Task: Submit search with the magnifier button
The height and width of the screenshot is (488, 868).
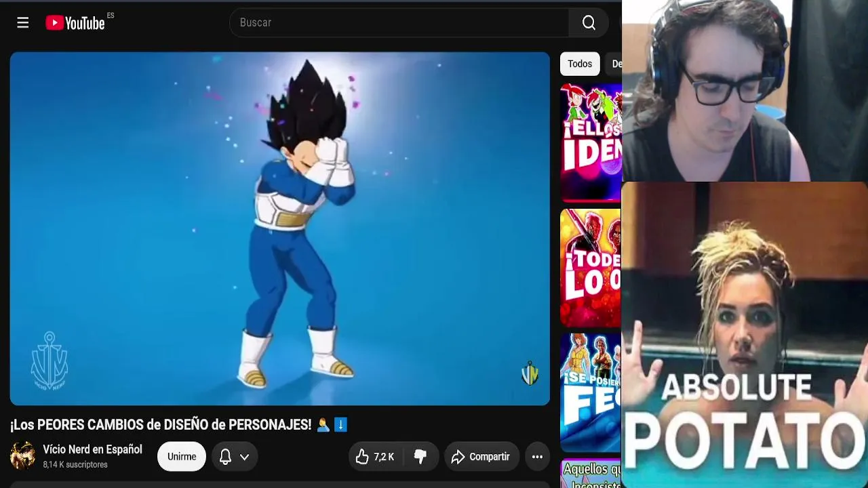Action: tap(589, 22)
